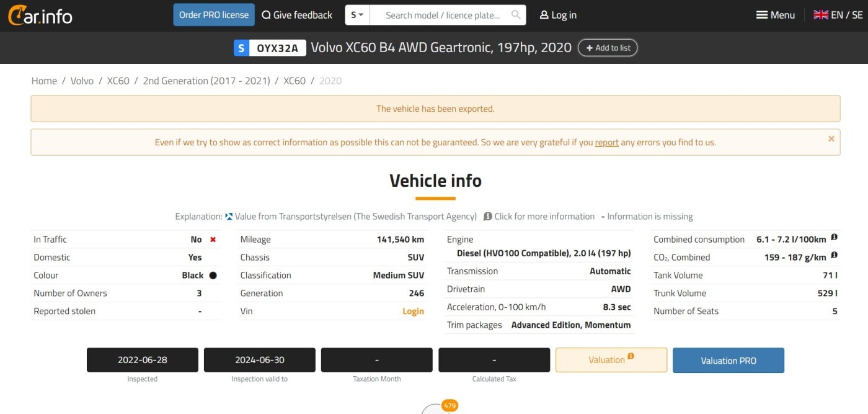Viewport: 868px width, 414px height.
Task: Click the Calculated Tax box
Action: pos(494,360)
